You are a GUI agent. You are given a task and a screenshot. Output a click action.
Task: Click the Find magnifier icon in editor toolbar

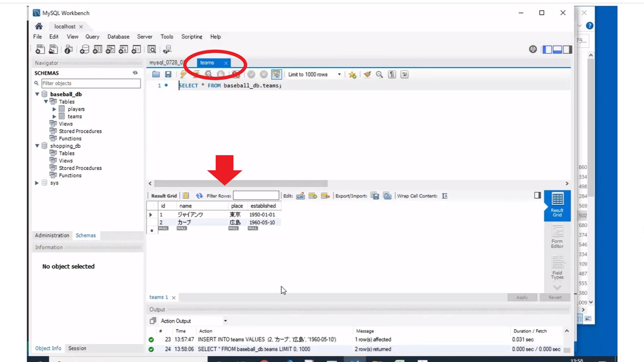379,74
